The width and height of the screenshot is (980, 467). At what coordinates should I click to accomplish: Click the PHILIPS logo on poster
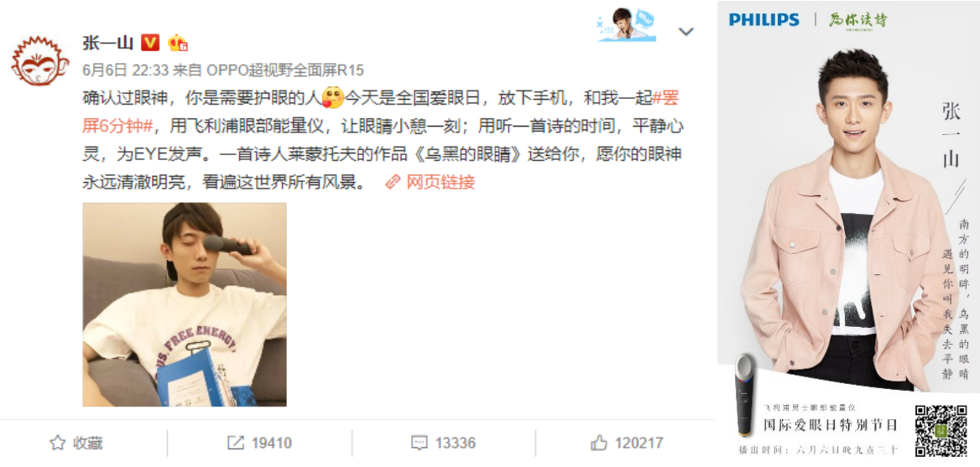(764, 19)
